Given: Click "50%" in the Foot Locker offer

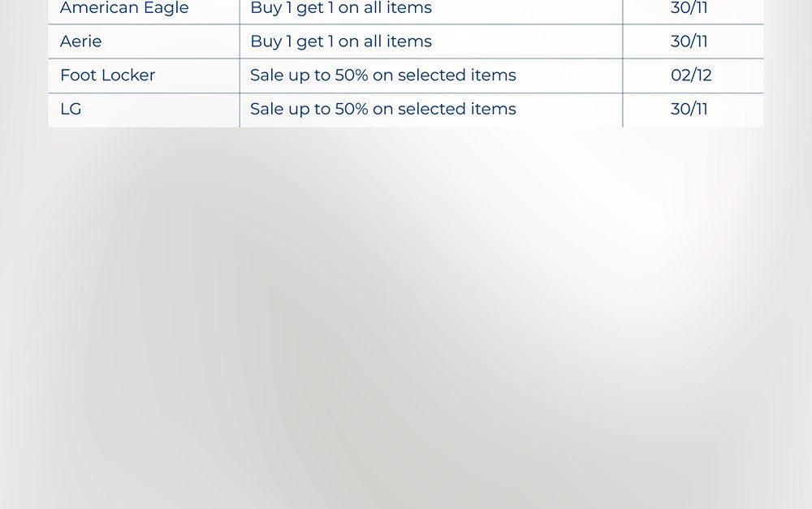Looking at the screenshot, I should pyautogui.click(x=352, y=75).
